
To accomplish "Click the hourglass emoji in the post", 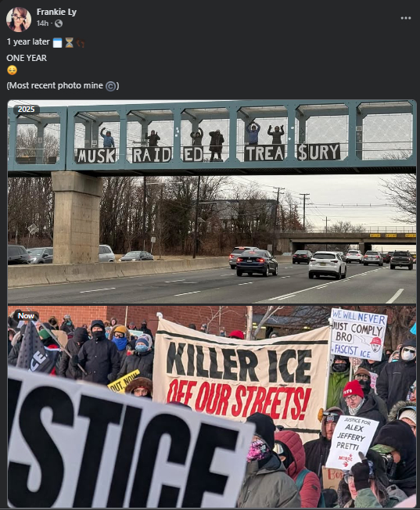I will pyautogui.click(x=69, y=42).
